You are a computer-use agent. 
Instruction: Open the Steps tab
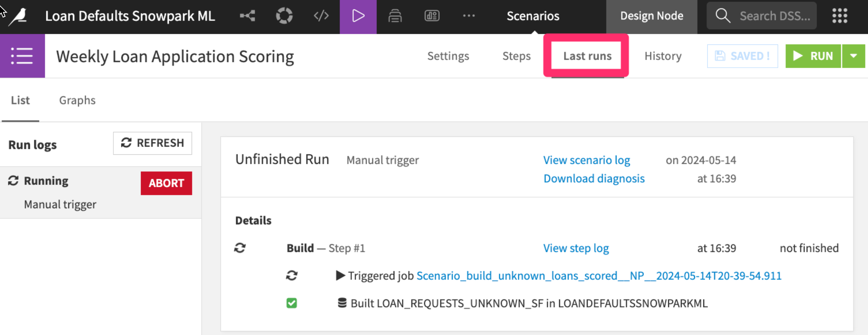[516, 56]
